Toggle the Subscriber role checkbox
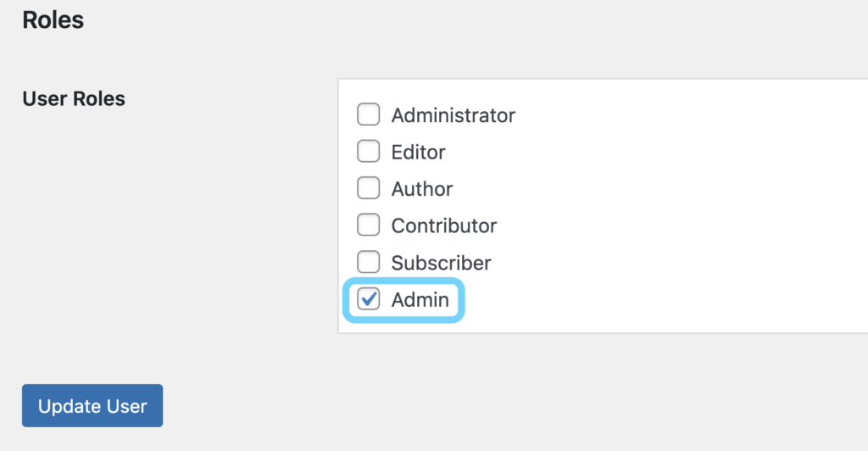 coord(368,262)
